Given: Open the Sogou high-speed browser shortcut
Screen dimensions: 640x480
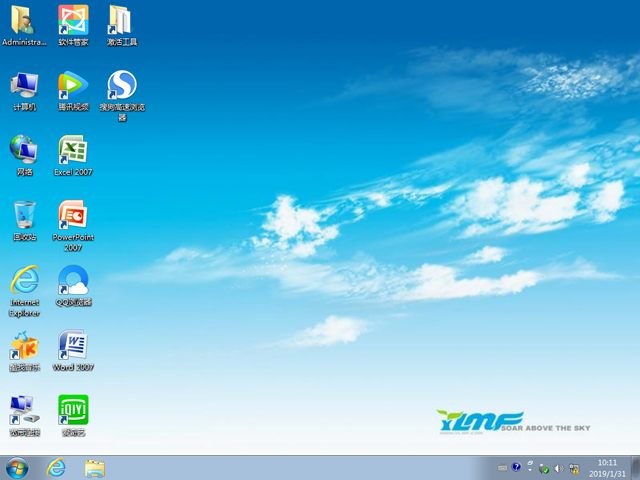Looking at the screenshot, I should [121, 86].
